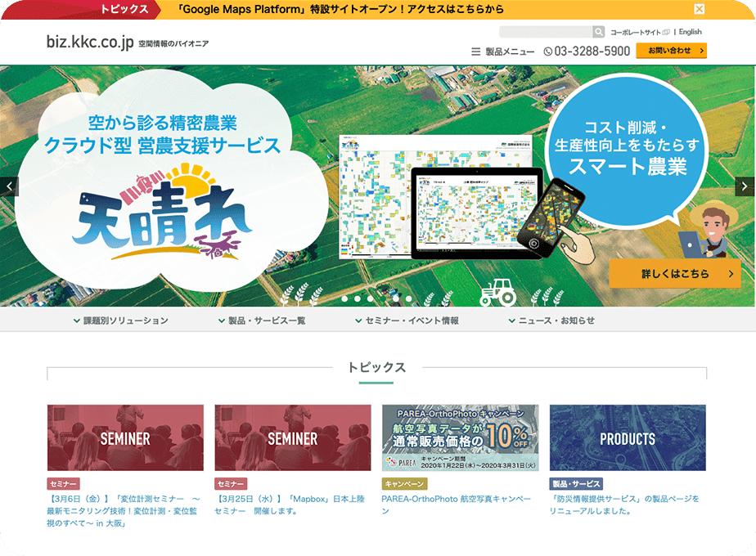Expand 製品・サービス一覧 dropdown

pyautogui.click(x=262, y=321)
